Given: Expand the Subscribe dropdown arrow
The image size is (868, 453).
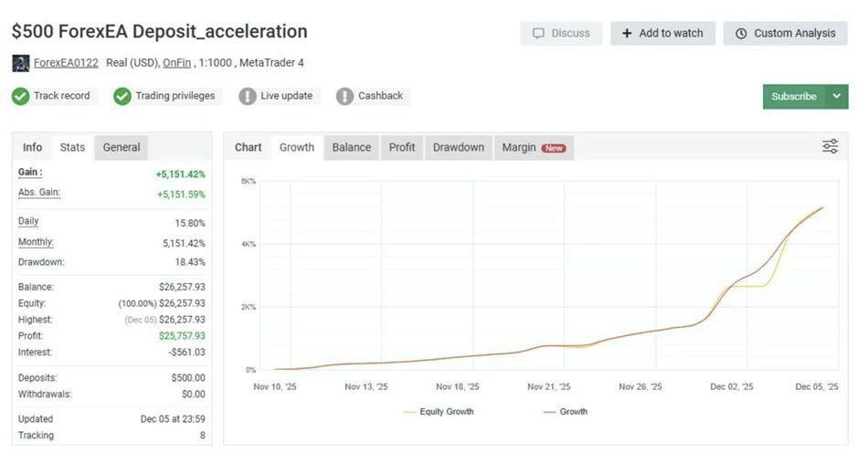Looking at the screenshot, I should pos(836,96).
